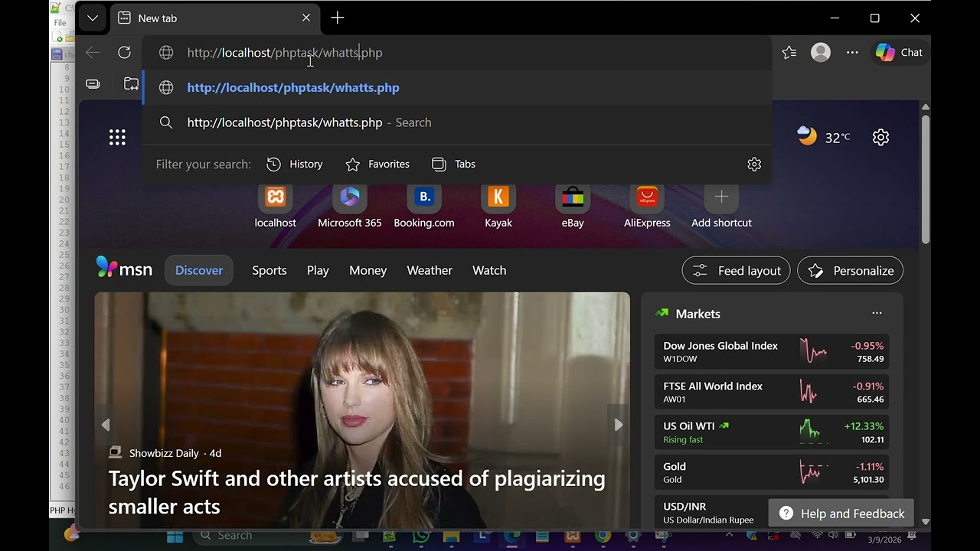980x551 pixels.
Task: Switch to the Weather tab
Action: point(430,270)
